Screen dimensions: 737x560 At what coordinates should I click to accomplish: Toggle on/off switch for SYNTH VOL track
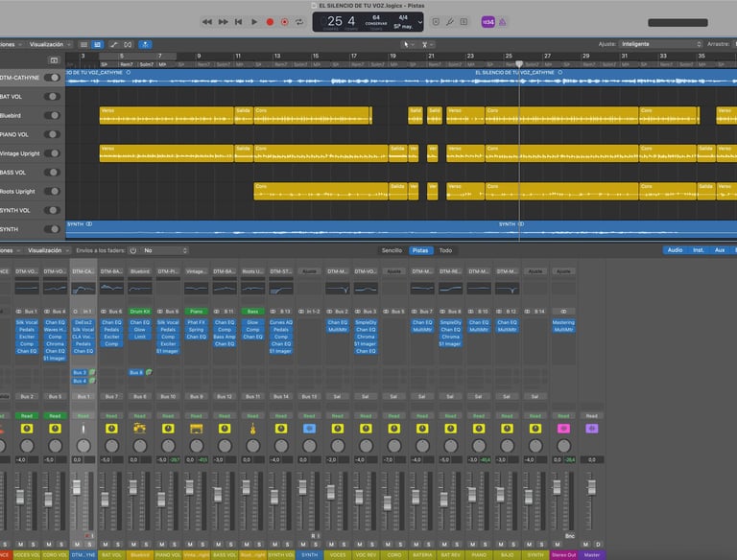click(x=51, y=210)
